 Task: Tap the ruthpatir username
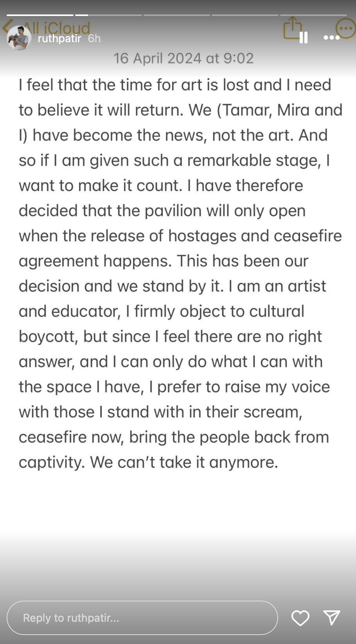click(x=59, y=38)
